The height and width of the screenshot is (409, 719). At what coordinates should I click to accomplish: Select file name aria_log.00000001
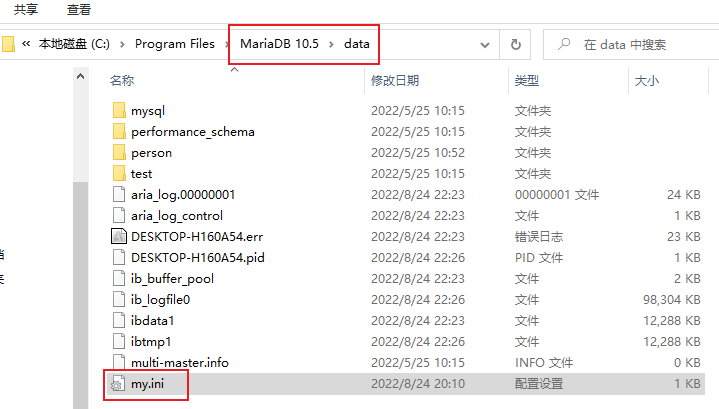click(183, 195)
